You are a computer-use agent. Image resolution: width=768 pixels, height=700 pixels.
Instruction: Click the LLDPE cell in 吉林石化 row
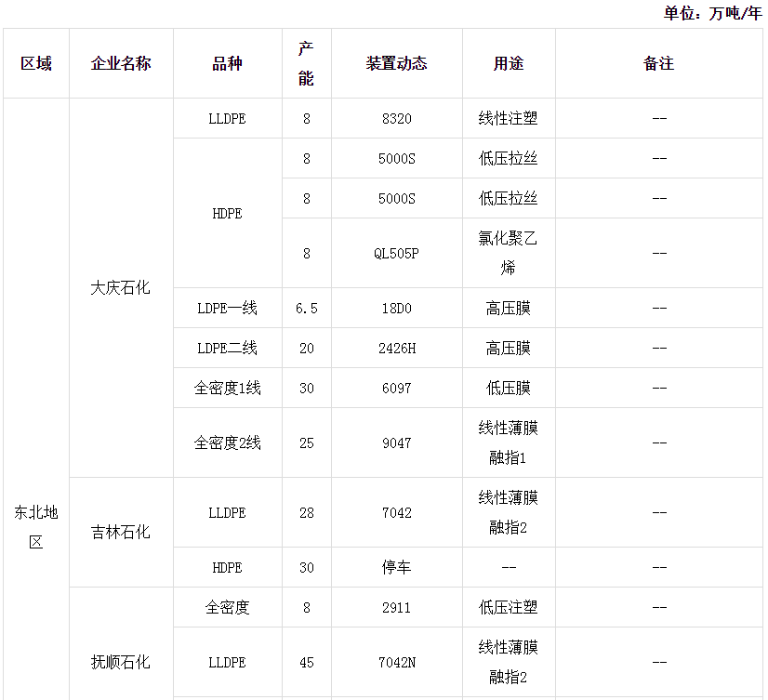pyautogui.click(x=227, y=512)
